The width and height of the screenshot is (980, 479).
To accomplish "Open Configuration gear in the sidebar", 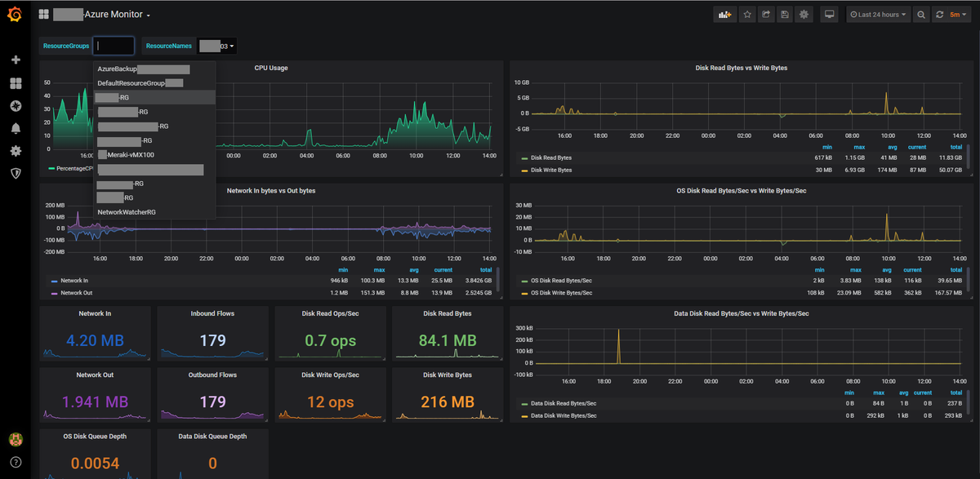I will [x=16, y=151].
